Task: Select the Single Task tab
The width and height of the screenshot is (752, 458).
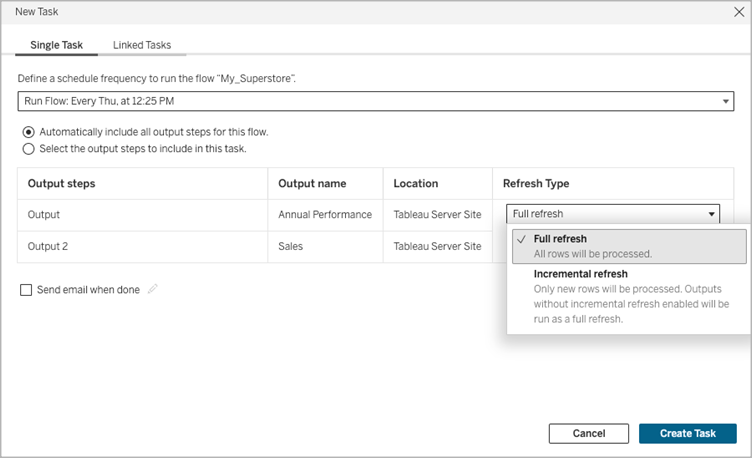Action: click(x=57, y=45)
